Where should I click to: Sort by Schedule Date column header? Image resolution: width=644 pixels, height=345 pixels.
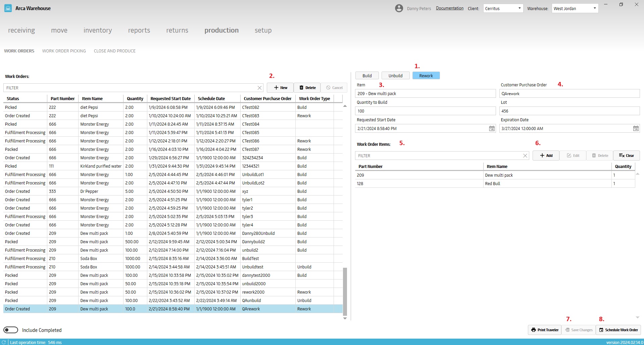coord(217,98)
